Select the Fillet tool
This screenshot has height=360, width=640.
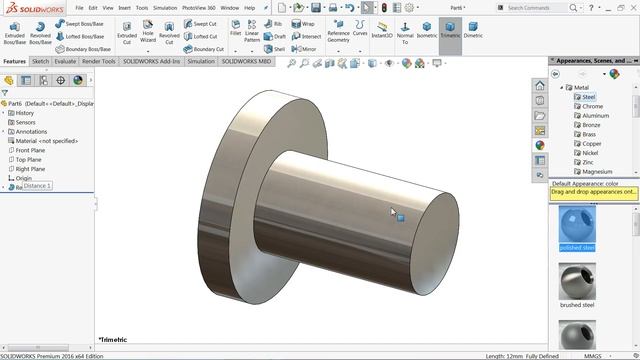[x=236, y=28]
